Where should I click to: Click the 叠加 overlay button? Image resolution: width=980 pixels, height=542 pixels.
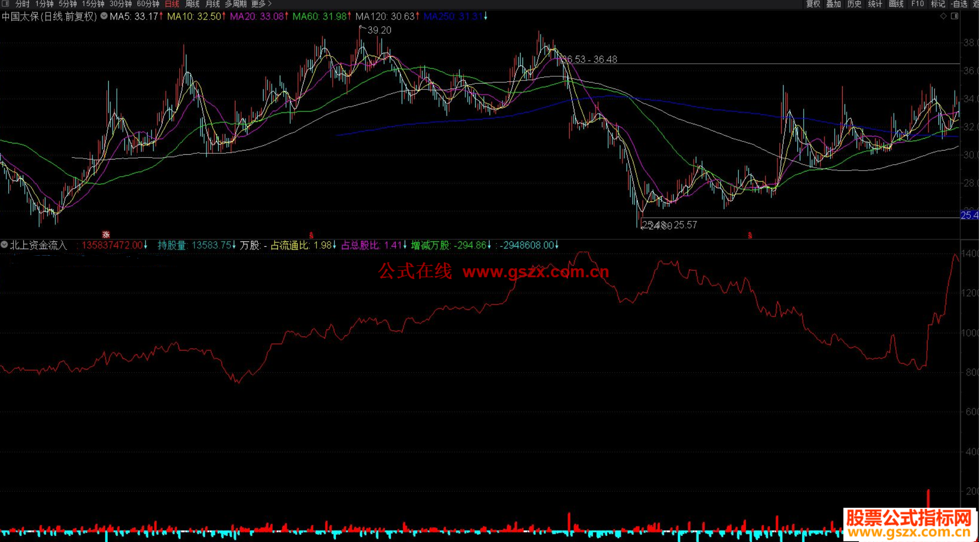834,4
